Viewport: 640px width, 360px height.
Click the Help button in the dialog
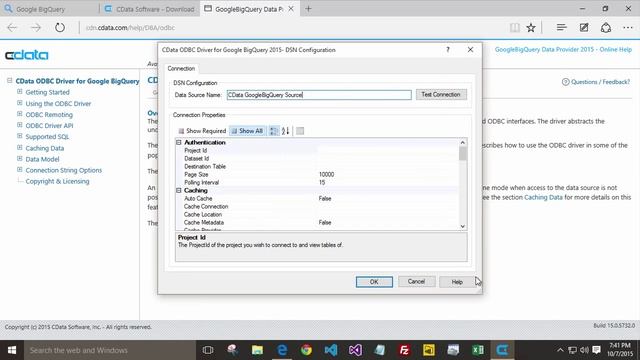[457, 282]
